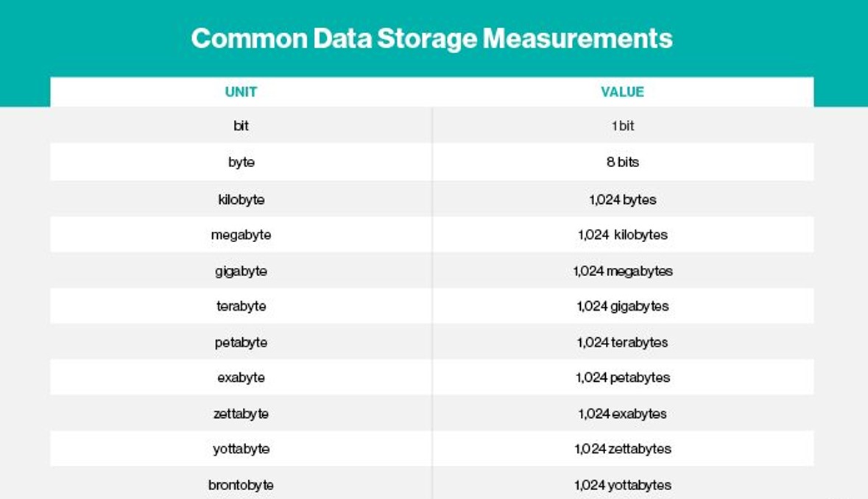Select the kilobyte unit cell
Screen dimensions: 868x499
coord(241,199)
